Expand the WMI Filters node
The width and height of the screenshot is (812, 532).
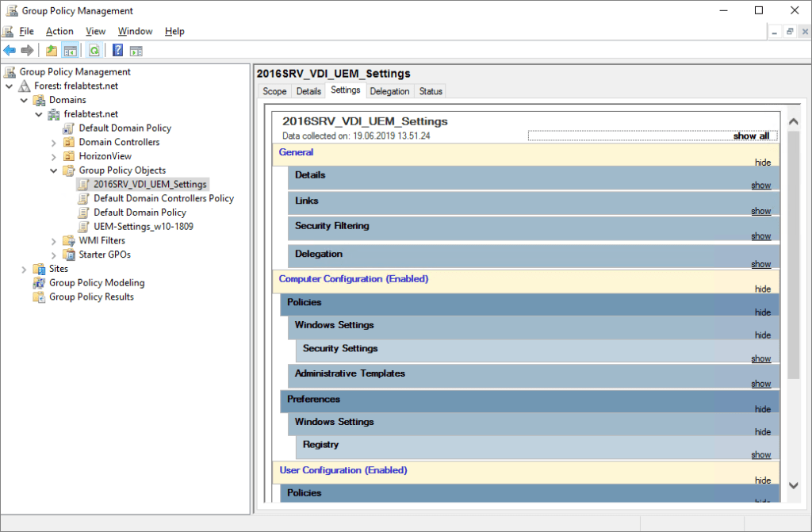(x=54, y=241)
